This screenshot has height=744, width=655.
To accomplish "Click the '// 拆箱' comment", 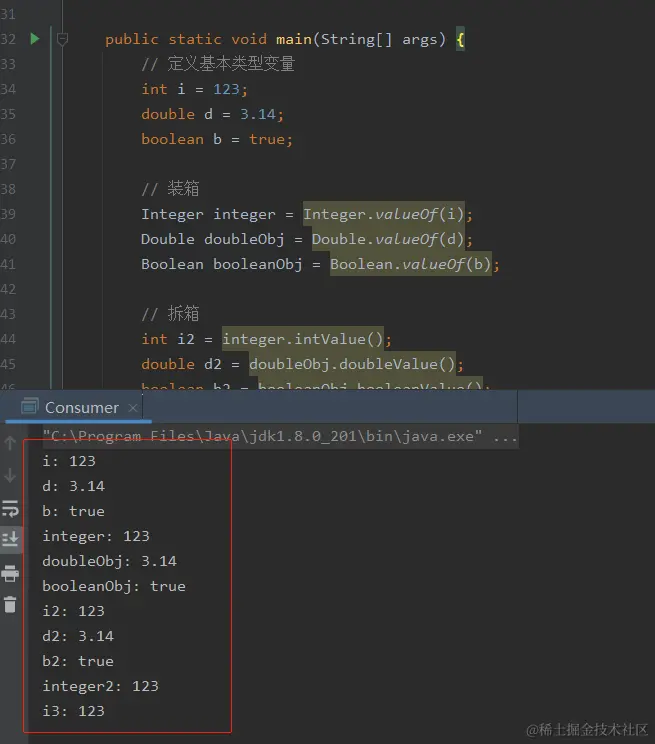I will [170, 314].
